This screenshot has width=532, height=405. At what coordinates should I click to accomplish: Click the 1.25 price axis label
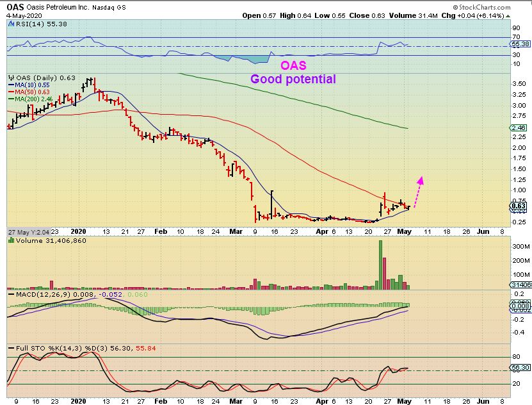tap(519, 179)
